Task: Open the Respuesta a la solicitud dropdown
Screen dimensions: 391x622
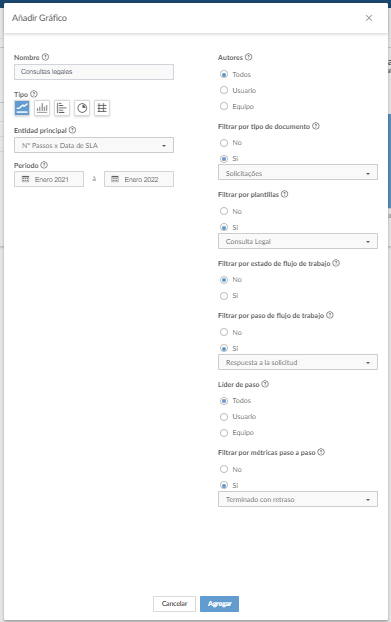Action: click(x=298, y=362)
